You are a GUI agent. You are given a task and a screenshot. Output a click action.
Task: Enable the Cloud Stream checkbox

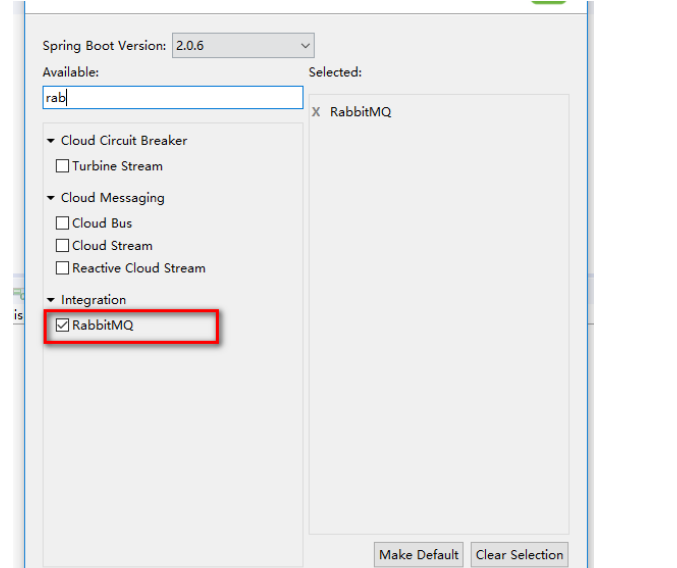pyautogui.click(x=62, y=246)
